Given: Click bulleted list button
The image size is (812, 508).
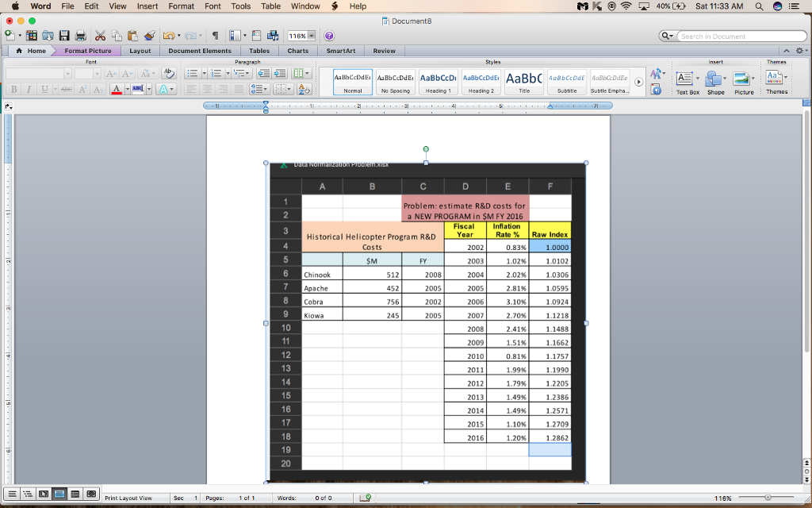Looking at the screenshot, I should pyautogui.click(x=193, y=73).
